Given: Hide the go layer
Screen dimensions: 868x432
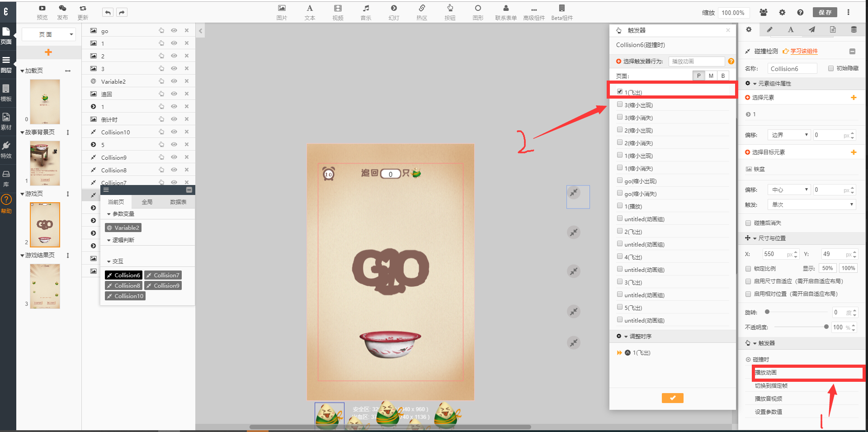Looking at the screenshot, I should [174, 30].
